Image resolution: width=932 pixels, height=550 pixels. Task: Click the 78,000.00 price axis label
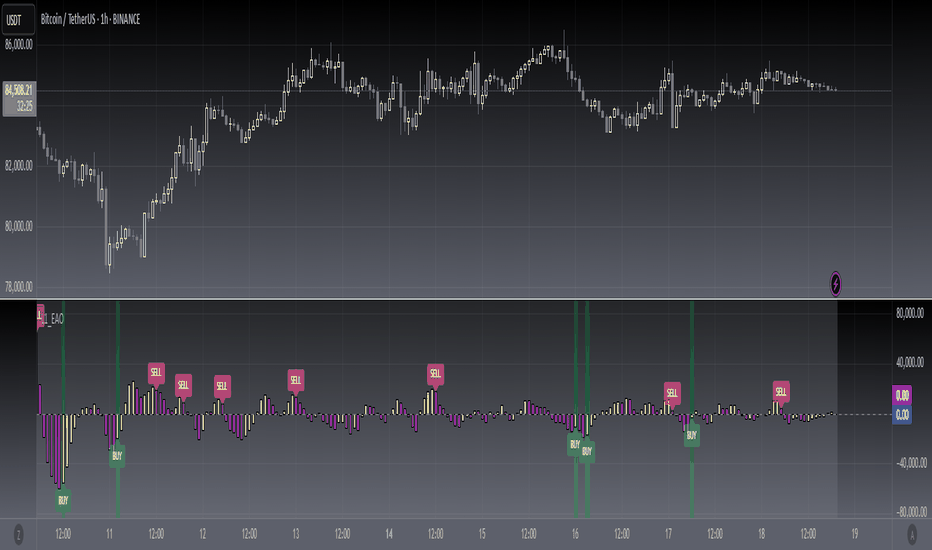click(19, 287)
